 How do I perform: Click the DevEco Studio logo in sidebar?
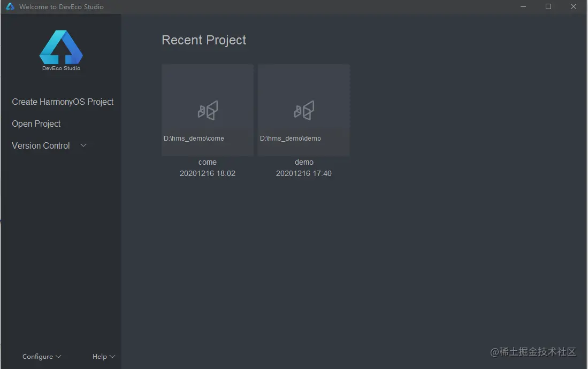[x=61, y=50]
